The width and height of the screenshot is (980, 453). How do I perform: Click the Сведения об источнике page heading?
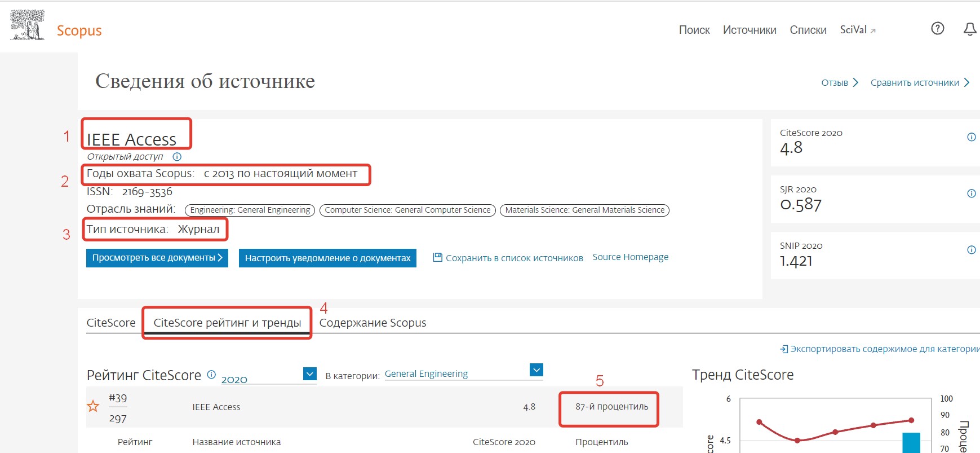(205, 81)
